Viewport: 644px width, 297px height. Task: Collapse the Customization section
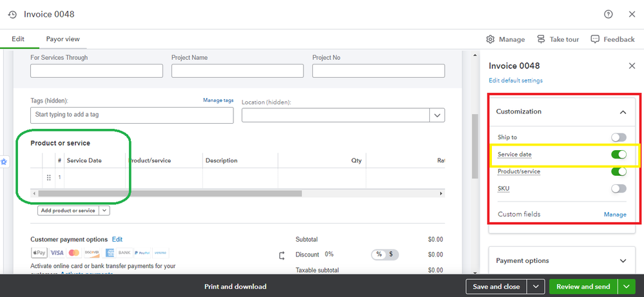[x=623, y=112]
